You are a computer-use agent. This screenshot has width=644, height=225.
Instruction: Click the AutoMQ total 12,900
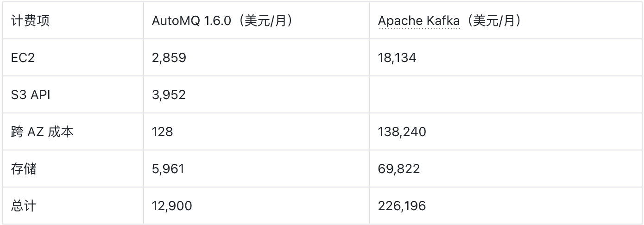(171, 206)
